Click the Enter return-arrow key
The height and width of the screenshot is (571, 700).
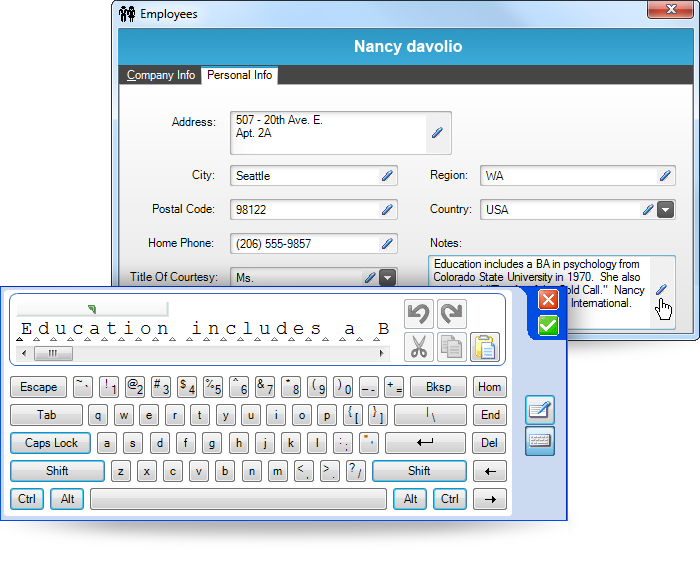click(425, 443)
